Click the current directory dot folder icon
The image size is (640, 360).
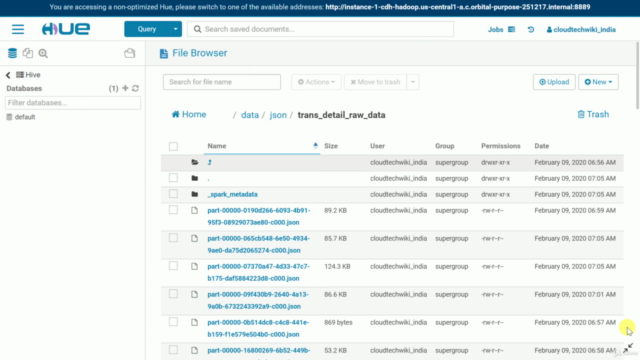click(x=195, y=178)
